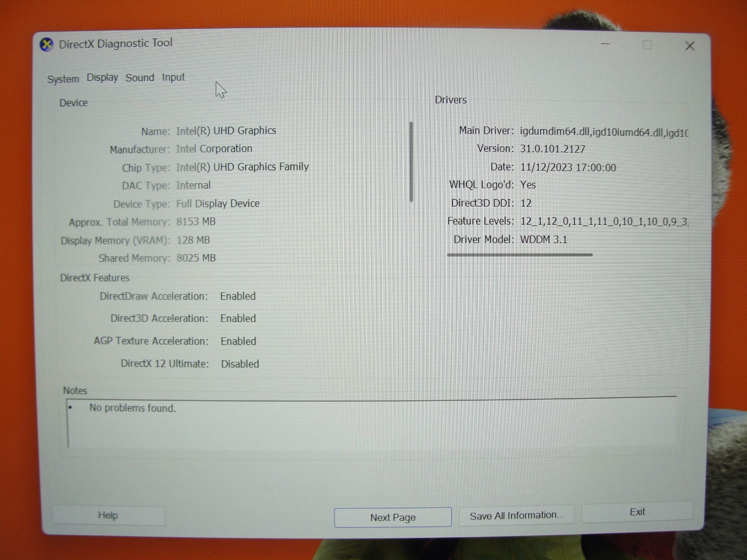
Task: Click the disabled maximize button
Action: click(x=647, y=45)
